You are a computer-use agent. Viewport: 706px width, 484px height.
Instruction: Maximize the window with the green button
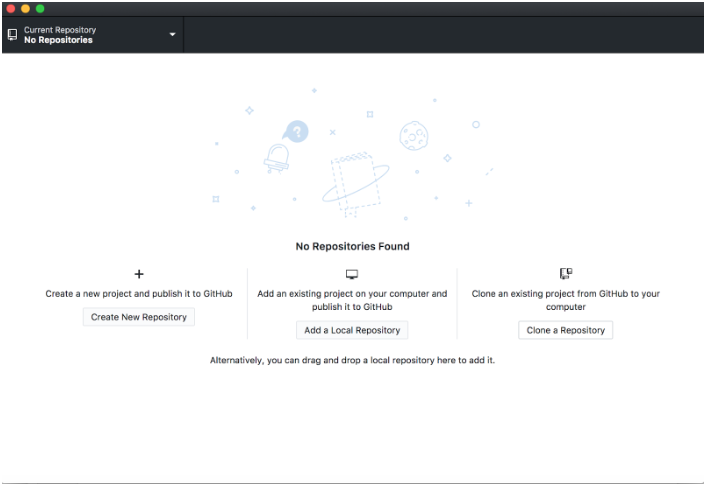click(40, 9)
